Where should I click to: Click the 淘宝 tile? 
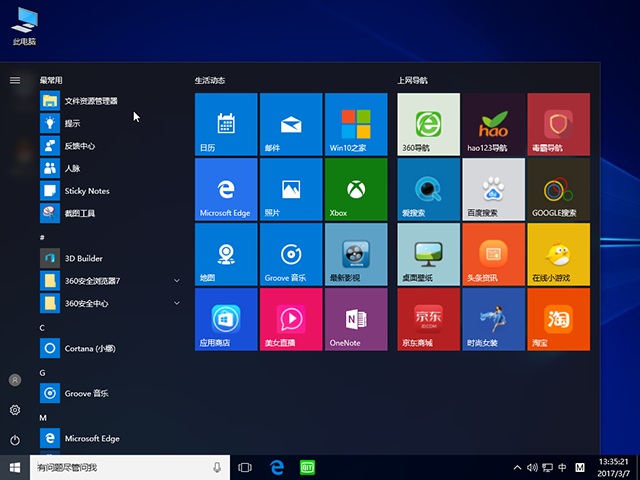558,319
